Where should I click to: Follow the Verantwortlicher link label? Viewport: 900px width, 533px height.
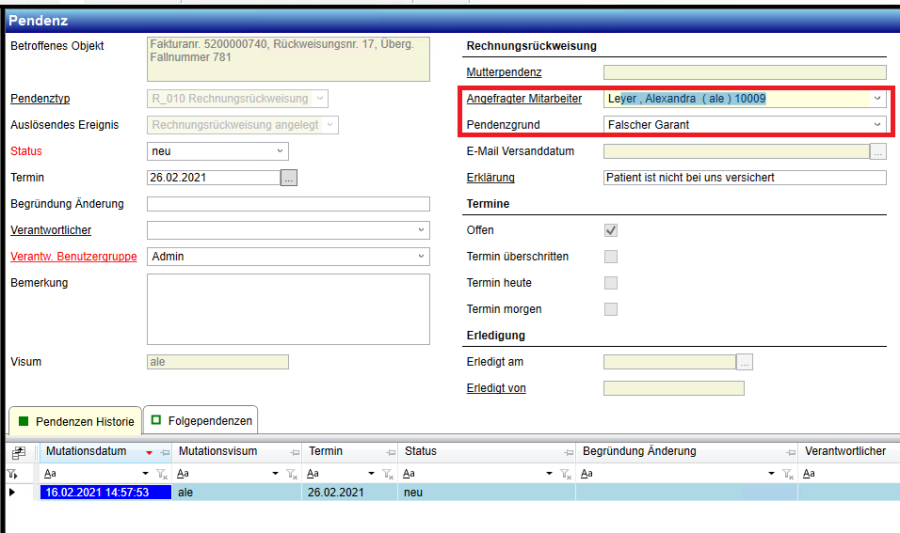[51, 230]
